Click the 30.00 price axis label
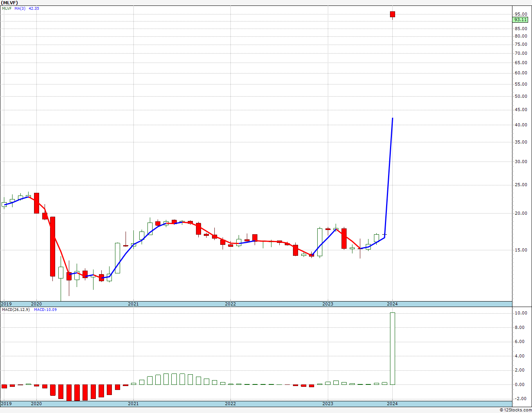 521,162
